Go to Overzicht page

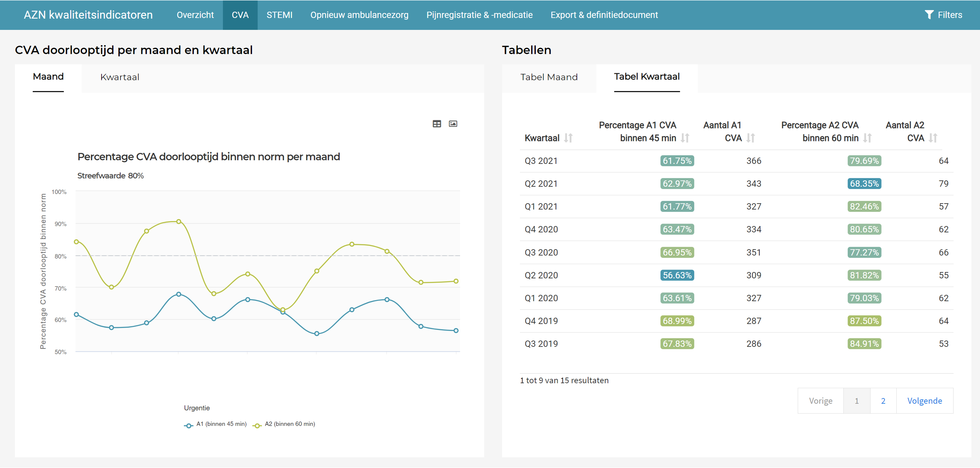[195, 15]
